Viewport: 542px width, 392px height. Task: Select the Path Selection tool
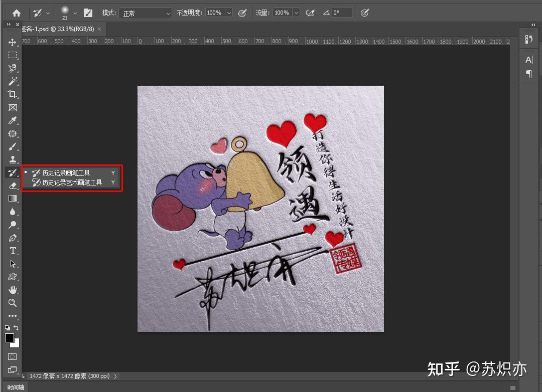[x=13, y=264]
